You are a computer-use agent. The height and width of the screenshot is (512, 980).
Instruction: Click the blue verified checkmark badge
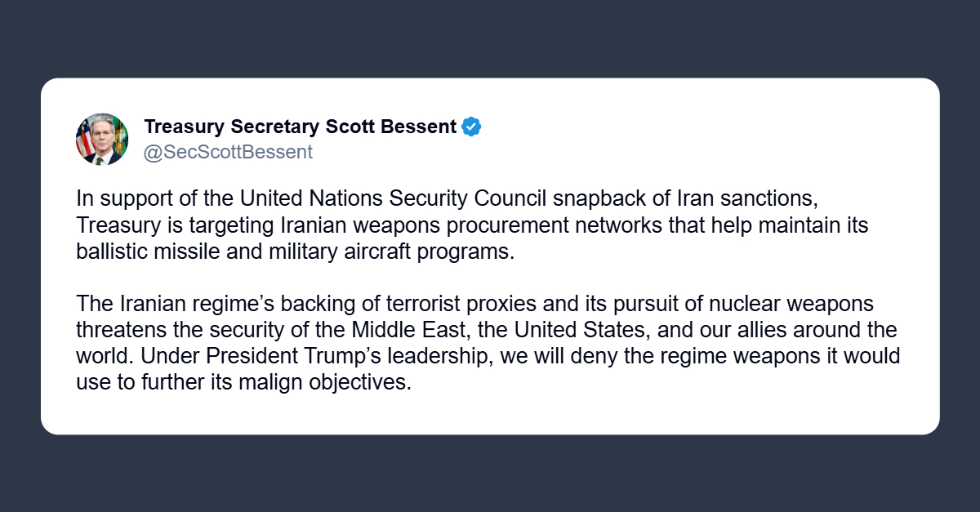coord(471,127)
